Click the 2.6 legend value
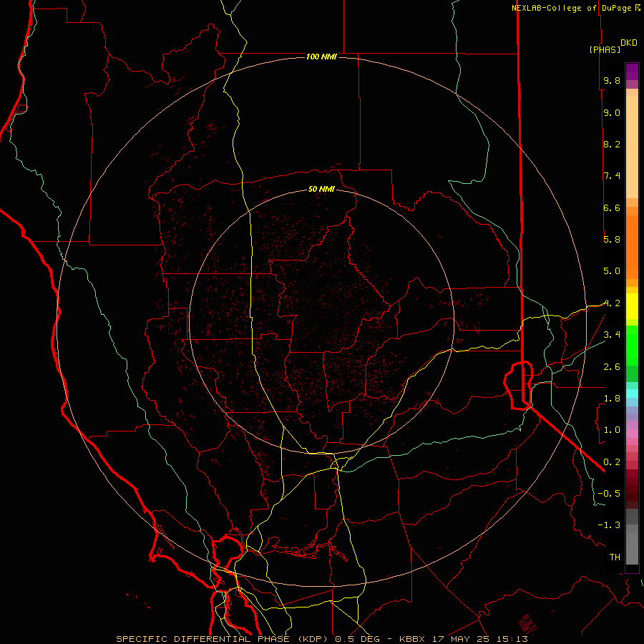Viewport: 644px width, 644px height. pyautogui.click(x=612, y=367)
